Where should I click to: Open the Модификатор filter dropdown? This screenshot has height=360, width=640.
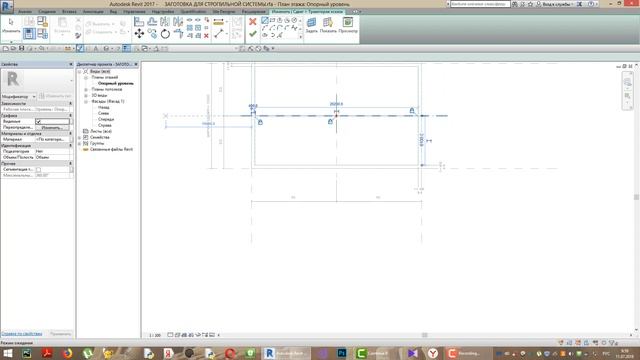coord(19,96)
